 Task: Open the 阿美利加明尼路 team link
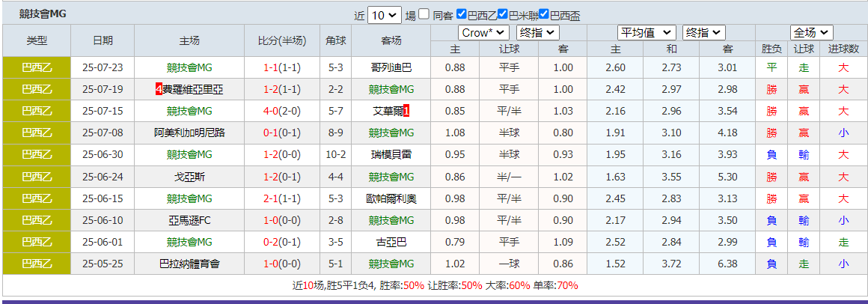tap(189, 133)
